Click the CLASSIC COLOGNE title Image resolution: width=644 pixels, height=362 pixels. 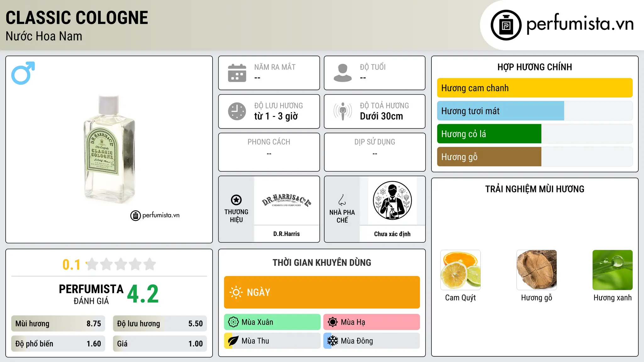pos(77,18)
